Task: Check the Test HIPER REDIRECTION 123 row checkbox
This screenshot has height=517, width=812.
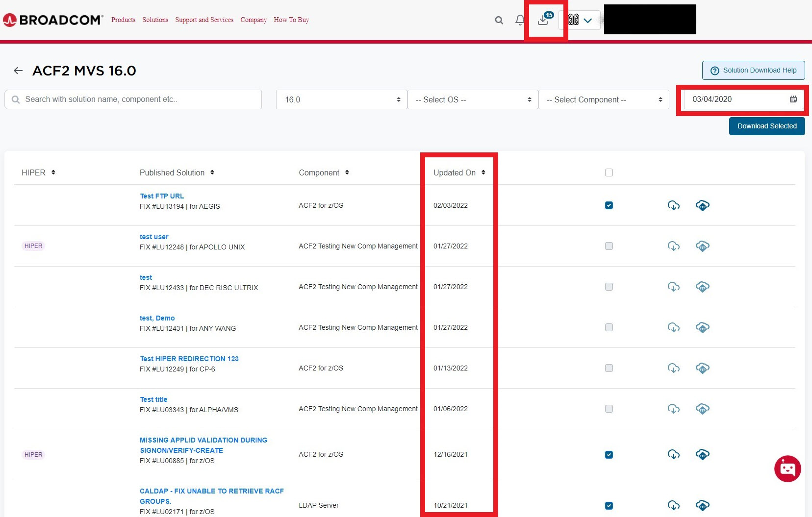Action: point(609,368)
